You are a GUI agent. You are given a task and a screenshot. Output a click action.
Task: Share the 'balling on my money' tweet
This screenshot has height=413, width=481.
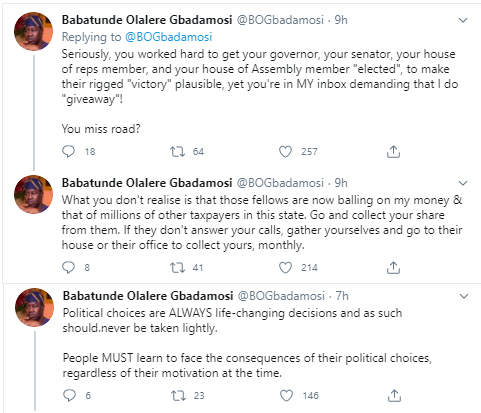(x=393, y=268)
